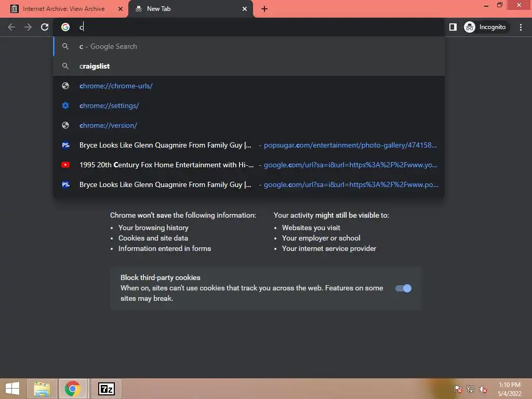The height and width of the screenshot is (399, 532).
Task: Open 7-Zip from the taskbar
Action: (107, 389)
